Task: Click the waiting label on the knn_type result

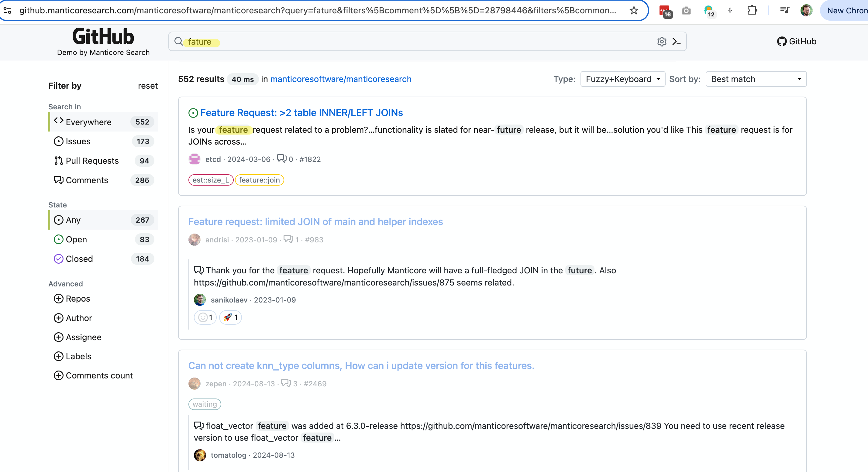Action: [x=205, y=404]
